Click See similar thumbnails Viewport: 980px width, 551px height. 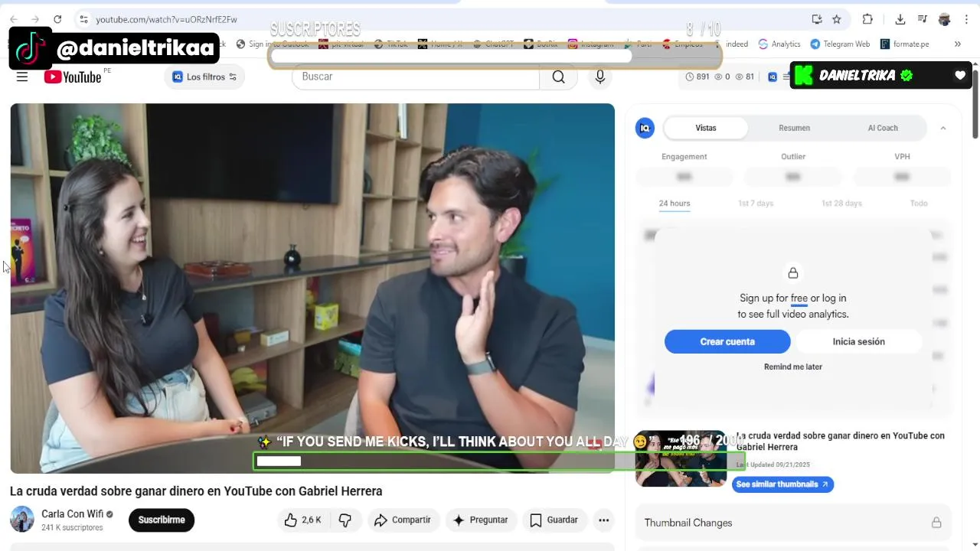(x=782, y=484)
